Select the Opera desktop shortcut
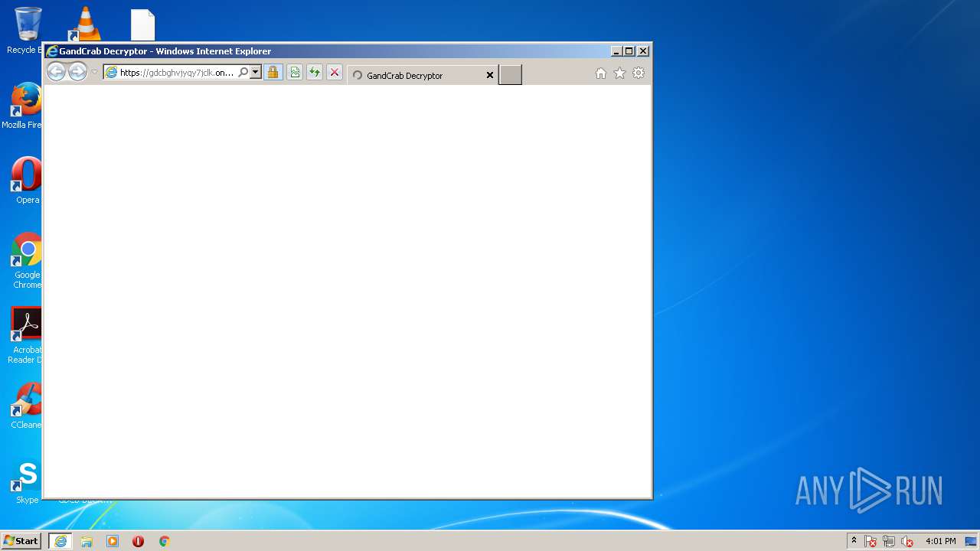Screen dimensions: 980x551 [25, 181]
